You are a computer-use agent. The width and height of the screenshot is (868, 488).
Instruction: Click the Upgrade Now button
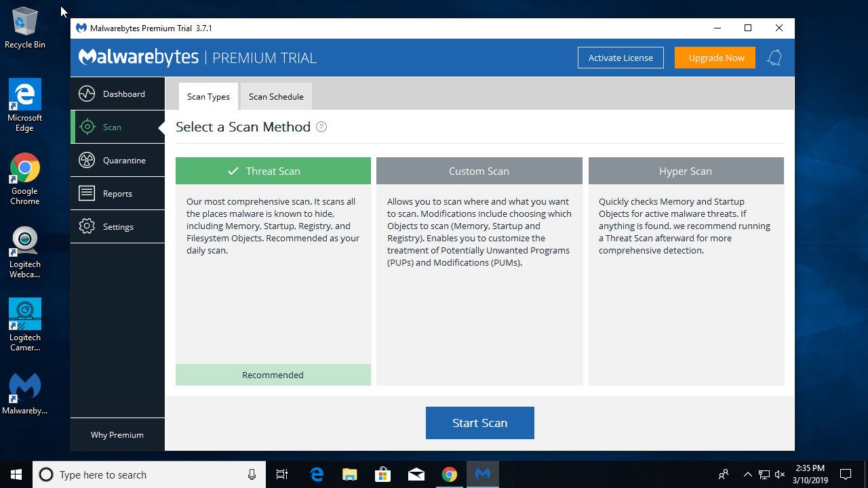(x=716, y=58)
